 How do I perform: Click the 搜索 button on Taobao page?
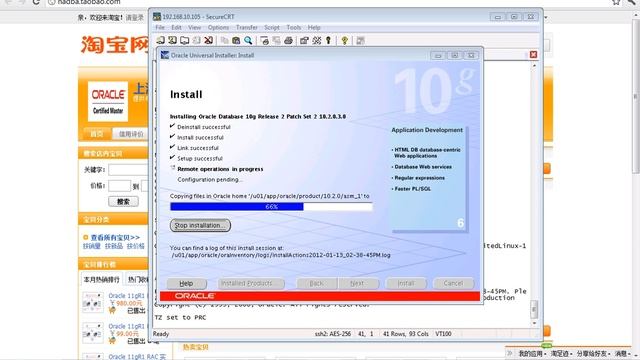coord(123,202)
